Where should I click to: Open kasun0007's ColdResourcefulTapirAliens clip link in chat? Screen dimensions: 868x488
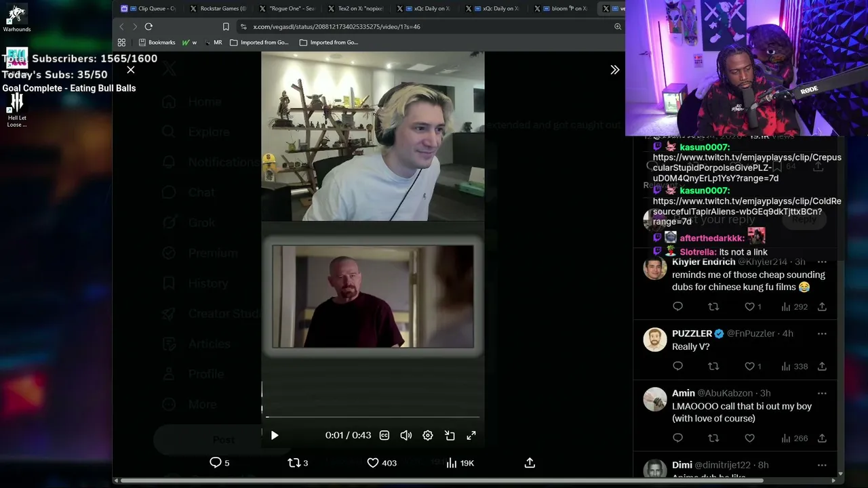click(x=747, y=211)
